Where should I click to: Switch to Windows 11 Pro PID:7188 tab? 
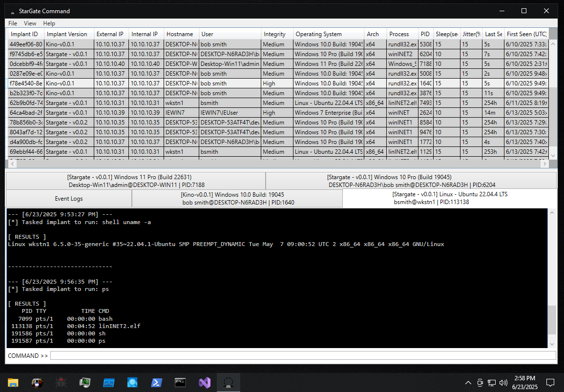(136, 181)
